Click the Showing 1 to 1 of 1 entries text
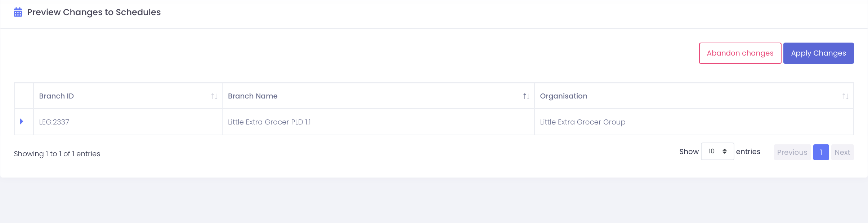This screenshot has width=868, height=223. [57, 154]
